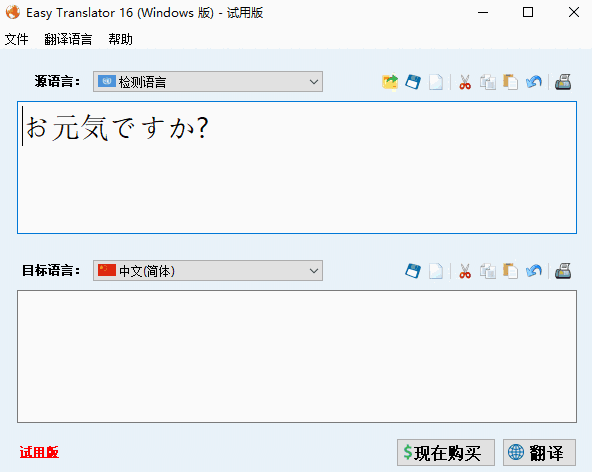The width and height of the screenshot is (592, 472).
Task: Paste into target text icon
Action: pos(510,271)
